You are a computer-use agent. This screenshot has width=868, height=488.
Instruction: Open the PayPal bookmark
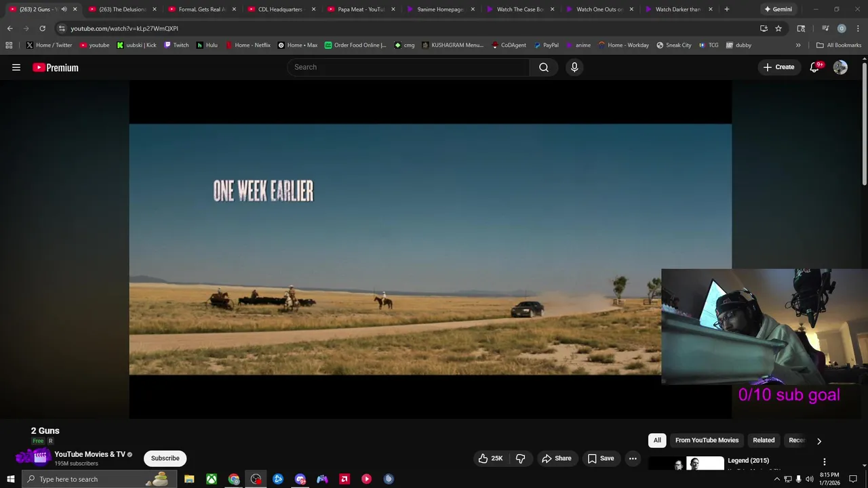coord(546,45)
